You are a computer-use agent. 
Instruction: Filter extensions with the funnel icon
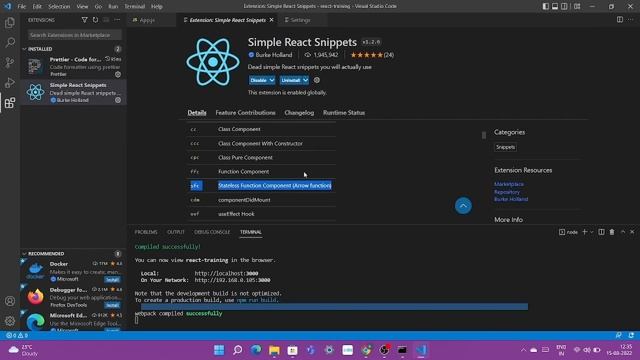[x=84, y=20]
